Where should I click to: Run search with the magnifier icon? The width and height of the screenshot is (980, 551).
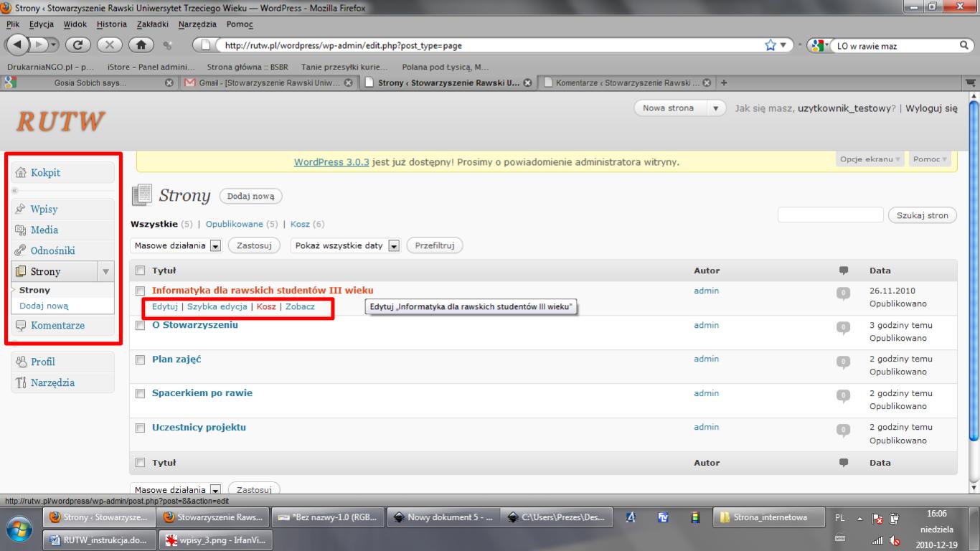(964, 45)
